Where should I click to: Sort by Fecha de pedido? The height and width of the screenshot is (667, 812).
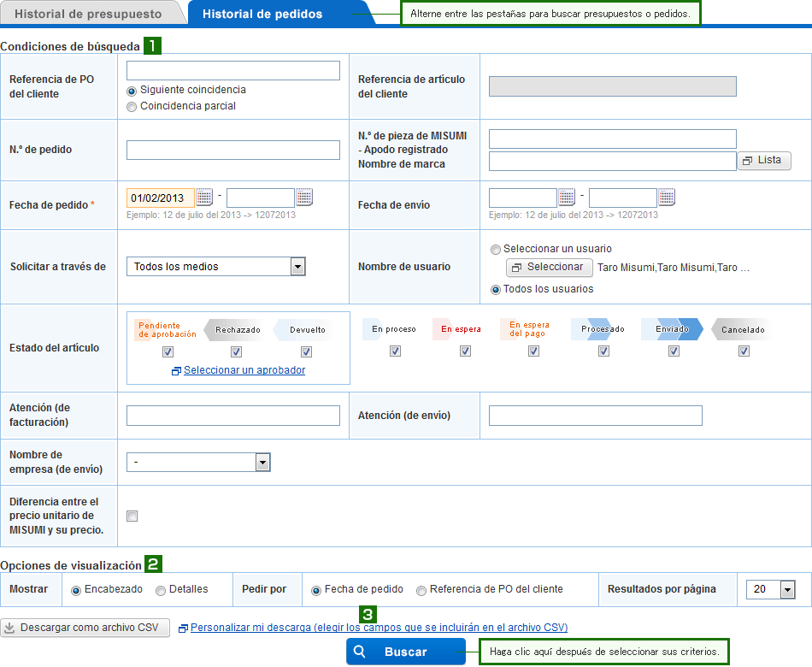[316, 590]
